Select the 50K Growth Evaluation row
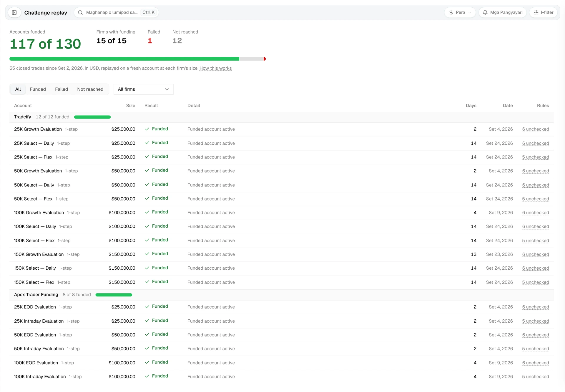This screenshot has width=565, height=392. [x=281, y=171]
